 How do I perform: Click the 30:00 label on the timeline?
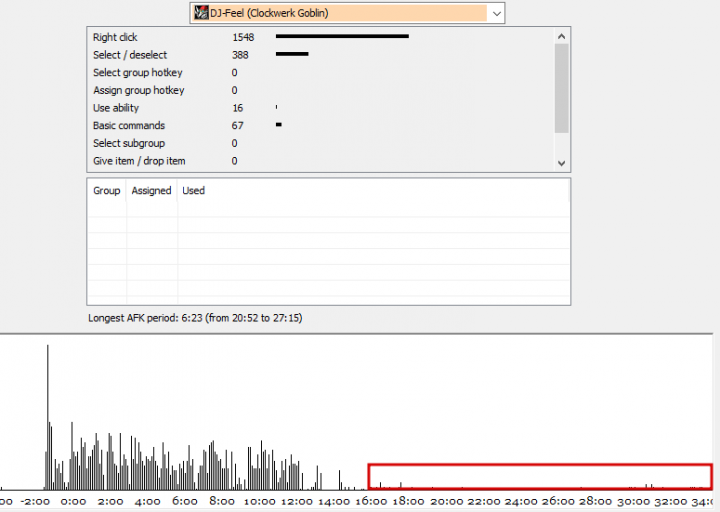tap(632, 501)
